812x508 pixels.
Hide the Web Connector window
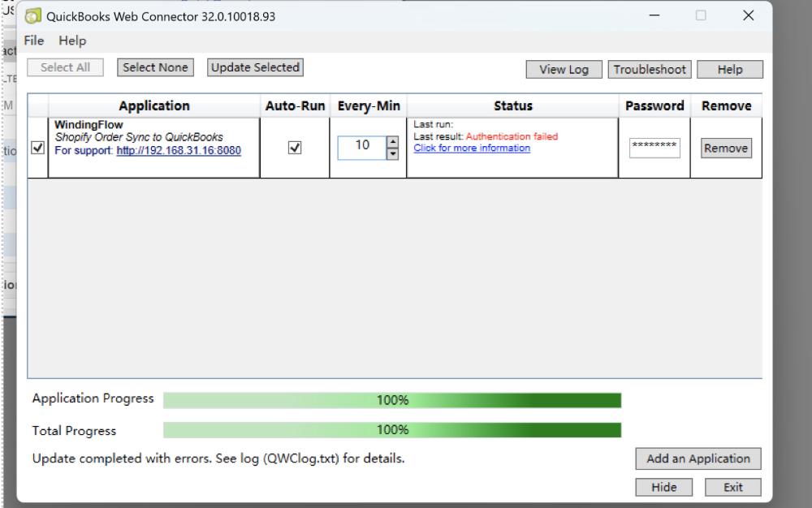(664, 488)
